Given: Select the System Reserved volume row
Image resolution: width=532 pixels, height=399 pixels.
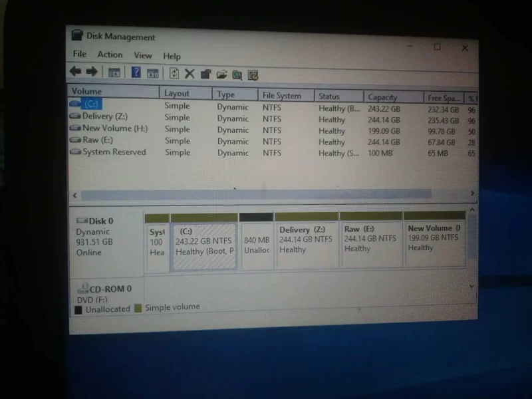Looking at the screenshot, I should tap(113, 152).
